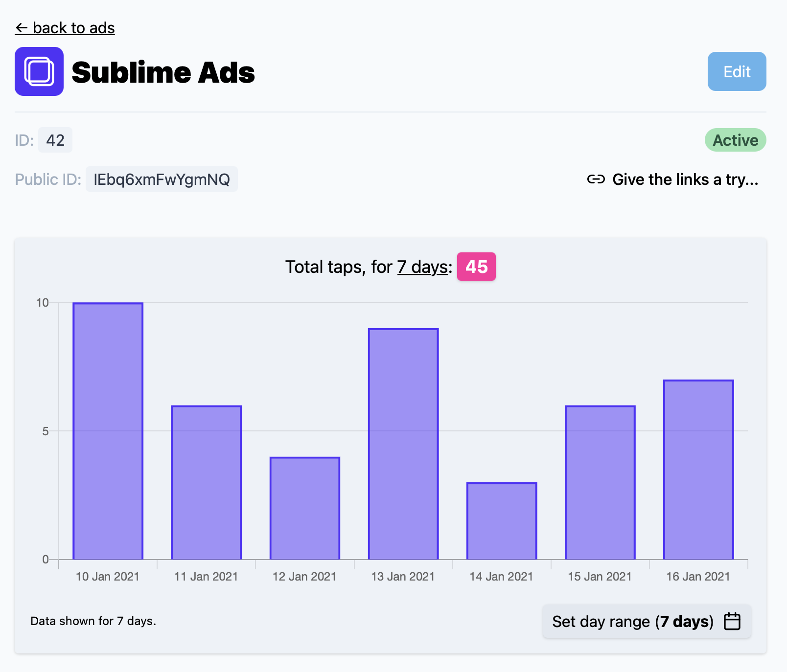787x672 pixels.
Task: Click the 'Public ID:' label
Action: point(48,179)
